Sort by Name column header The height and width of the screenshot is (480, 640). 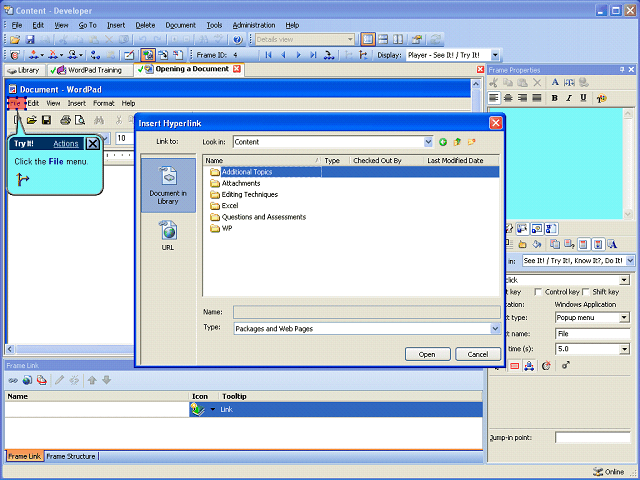tap(262, 161)
